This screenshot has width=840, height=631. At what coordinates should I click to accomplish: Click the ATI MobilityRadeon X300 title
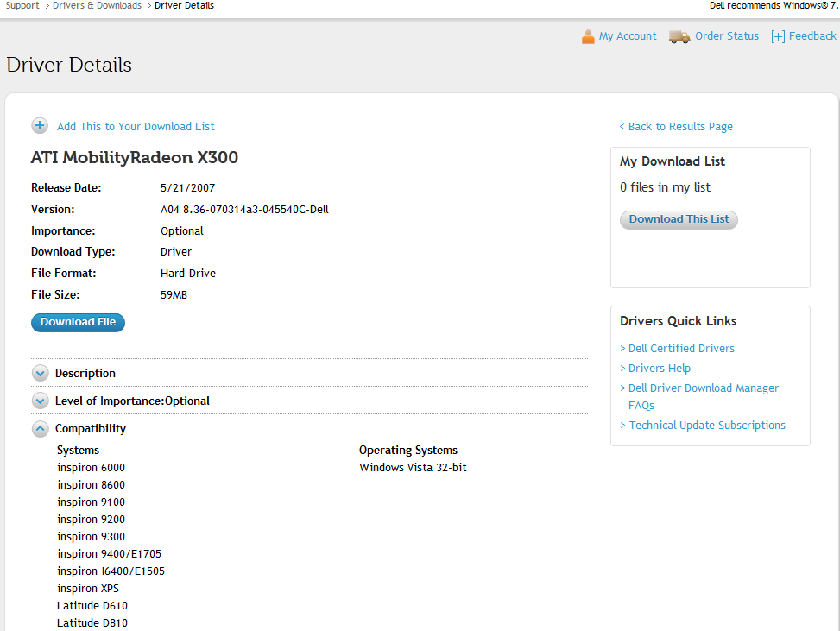[135, 157]
